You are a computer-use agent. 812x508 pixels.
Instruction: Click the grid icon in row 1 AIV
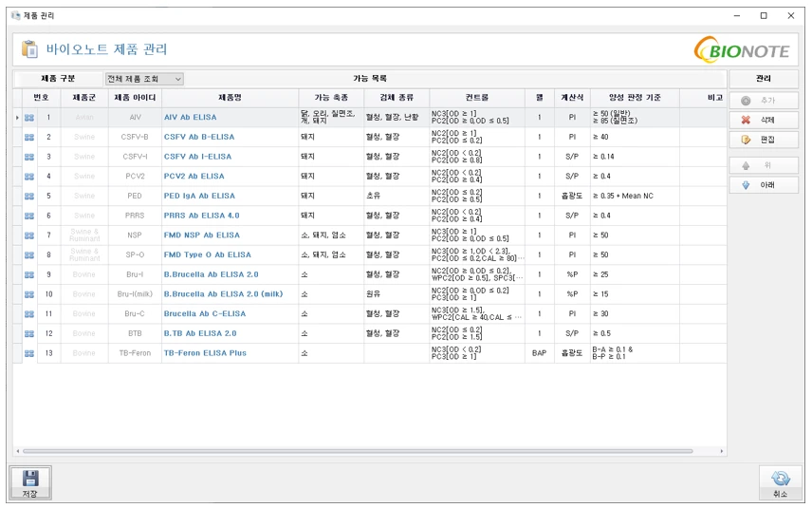29,118
